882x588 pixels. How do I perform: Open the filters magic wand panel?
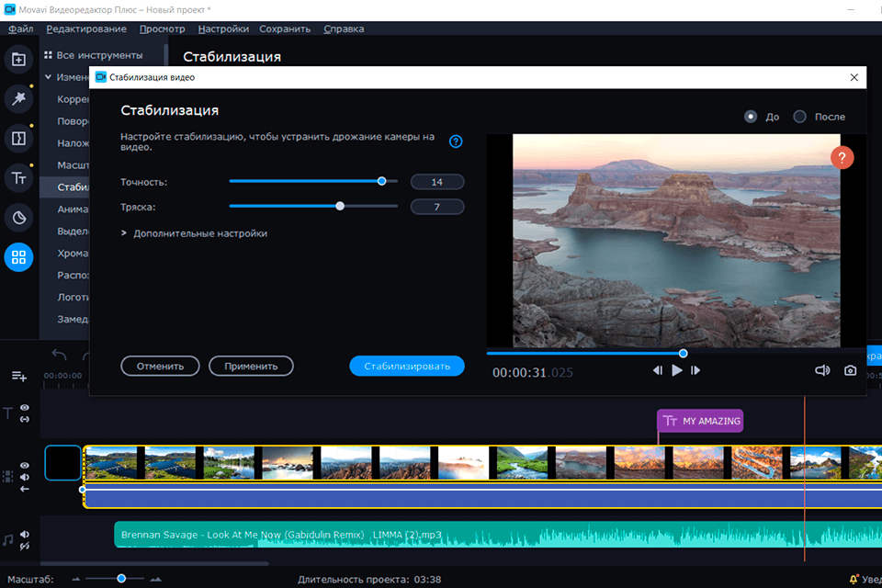[18, 99]
